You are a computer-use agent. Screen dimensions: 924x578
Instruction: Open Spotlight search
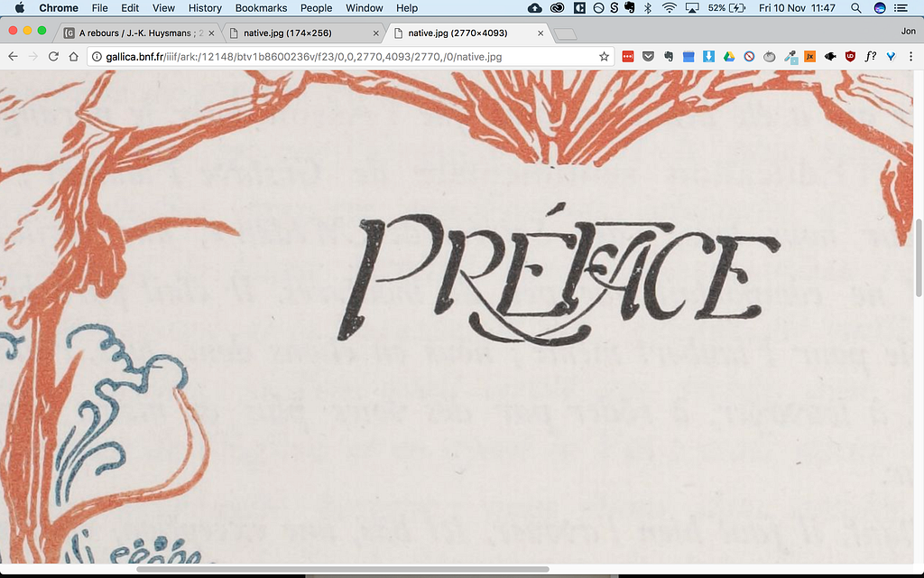pyautogui.click(x=856, y=7)
